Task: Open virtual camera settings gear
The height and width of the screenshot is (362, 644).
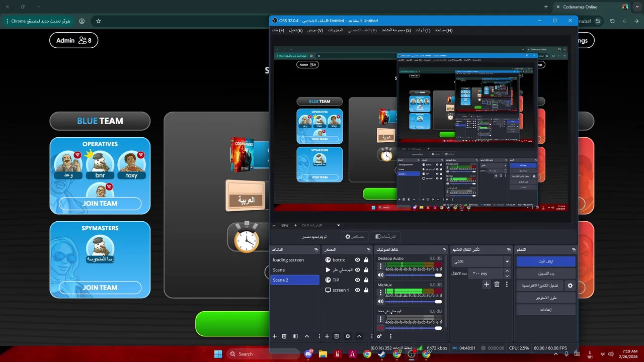Action: point(570,286)
